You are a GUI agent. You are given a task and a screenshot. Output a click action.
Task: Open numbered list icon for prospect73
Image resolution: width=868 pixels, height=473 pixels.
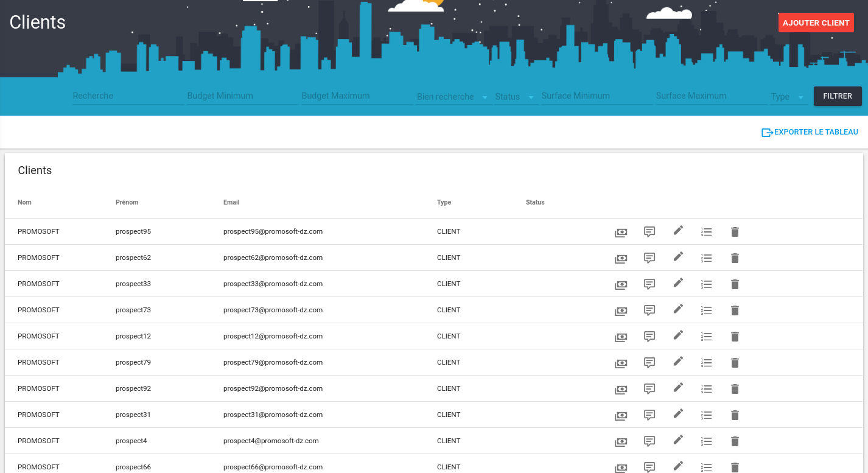coord(706,310)
